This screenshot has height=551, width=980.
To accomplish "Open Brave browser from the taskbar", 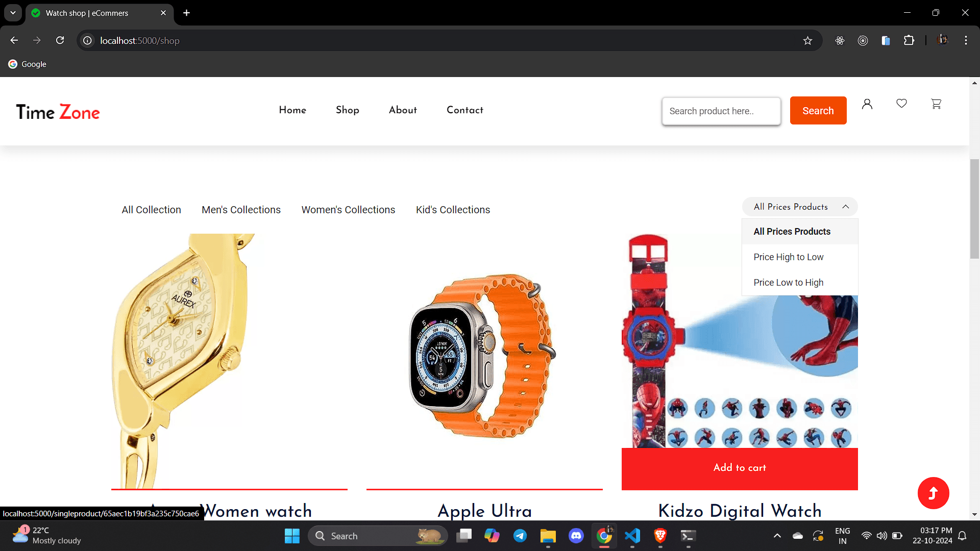I will pyautogui.click(x=660, y=536).
